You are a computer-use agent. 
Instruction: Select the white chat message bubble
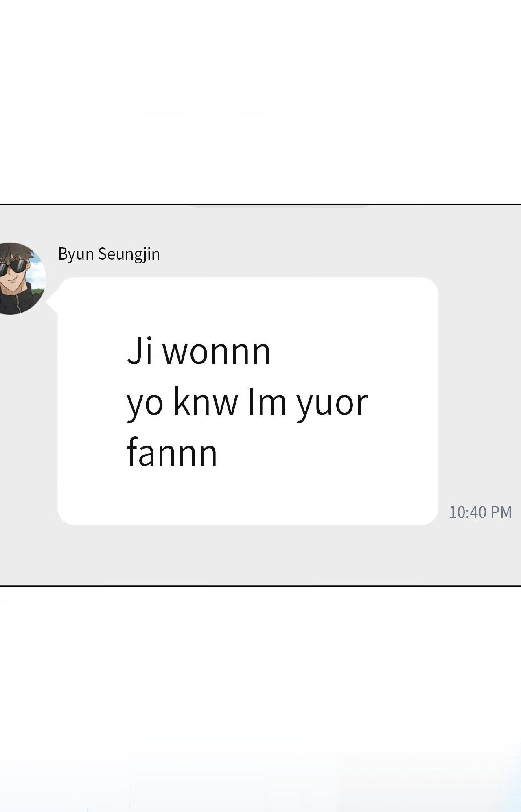[248, 401]
